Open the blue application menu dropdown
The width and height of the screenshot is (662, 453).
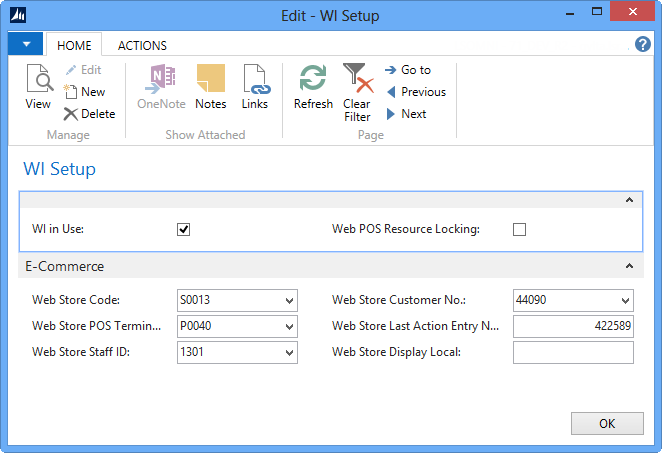pos(25,44)
